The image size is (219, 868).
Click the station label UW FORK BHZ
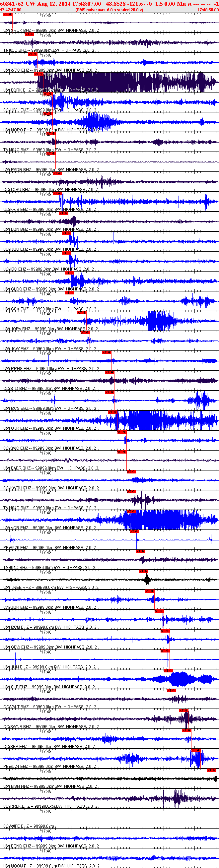point(17,90)
